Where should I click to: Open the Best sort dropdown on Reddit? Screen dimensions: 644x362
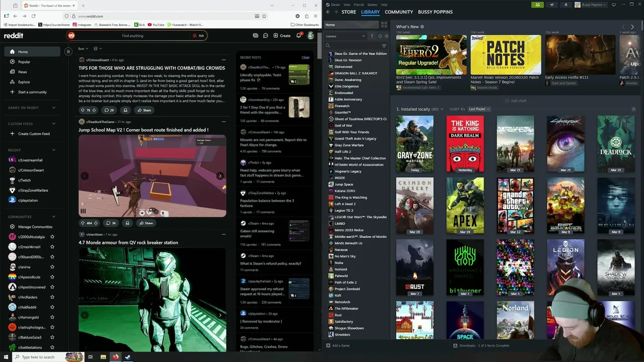[83, 49]
